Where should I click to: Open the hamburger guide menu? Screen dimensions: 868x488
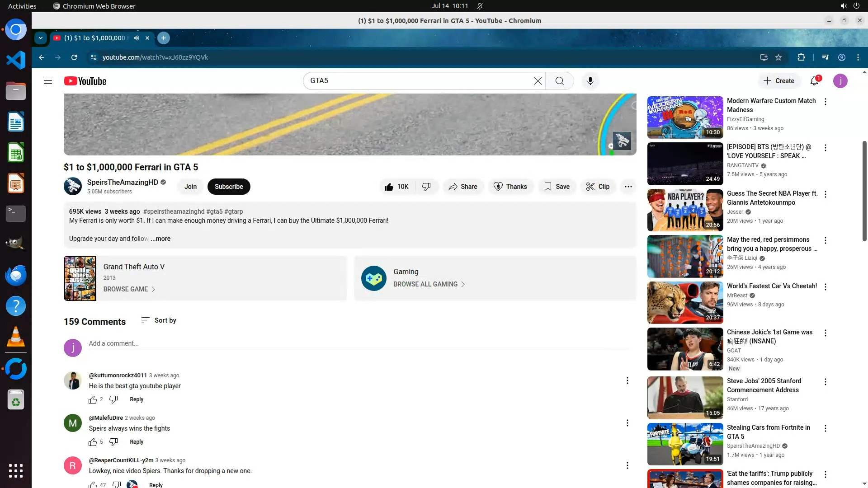coord(48,81)
